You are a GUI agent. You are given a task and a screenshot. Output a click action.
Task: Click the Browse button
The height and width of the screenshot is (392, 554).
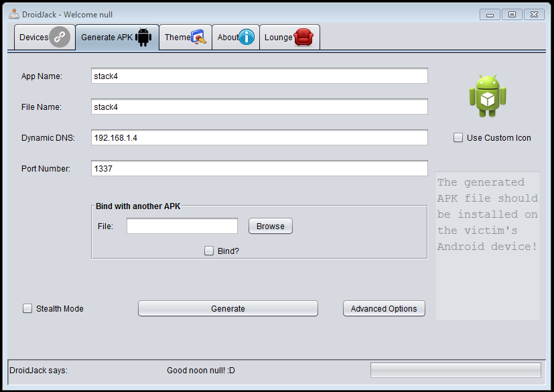click(x=270, y=226)
